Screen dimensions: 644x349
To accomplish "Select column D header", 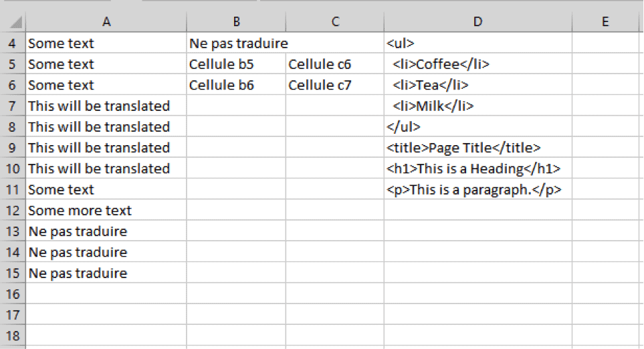I will click(477, 21).
